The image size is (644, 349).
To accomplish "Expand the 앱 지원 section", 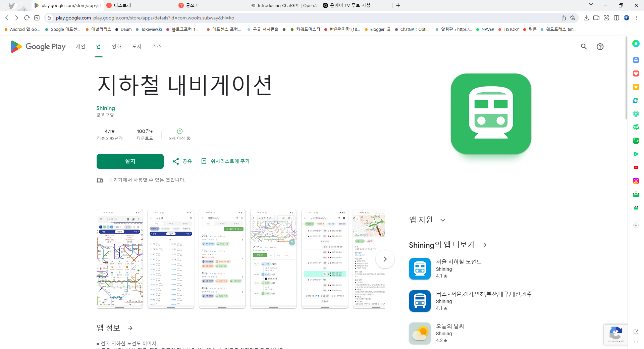I will pyautogui.click(x=443, y=220).
